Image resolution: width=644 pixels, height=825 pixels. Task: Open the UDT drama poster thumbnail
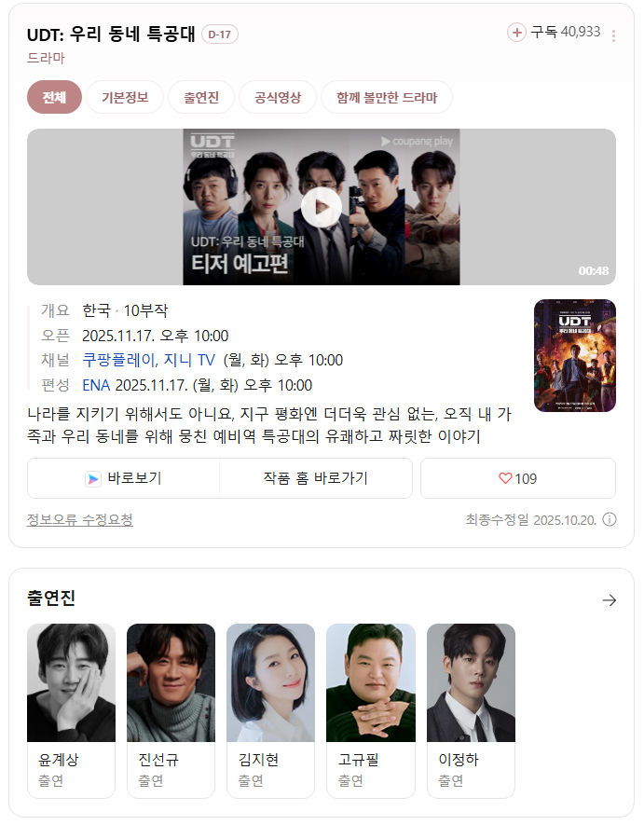tap(574, 356)
